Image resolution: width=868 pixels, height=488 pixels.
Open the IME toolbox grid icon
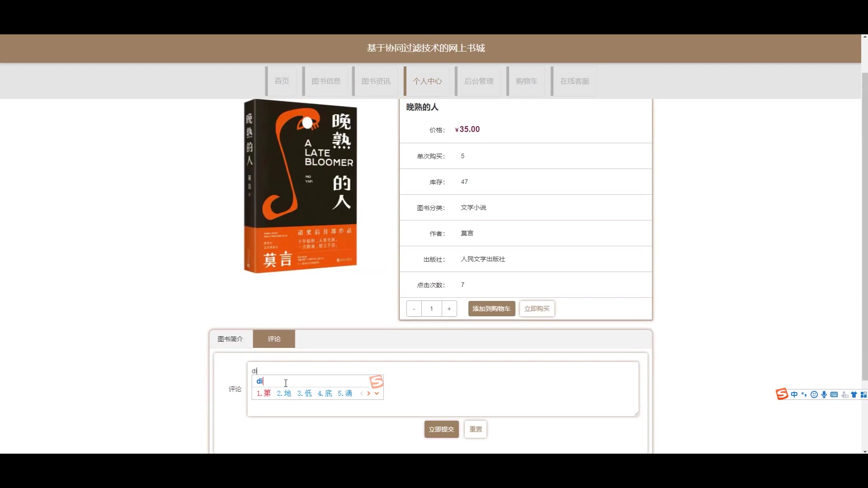(863, 394)
